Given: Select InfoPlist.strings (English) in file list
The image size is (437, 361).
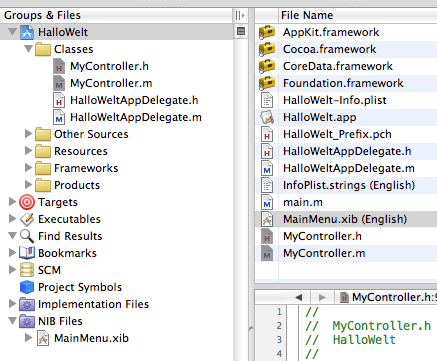Looking at the screenshot, I should [346, 185].
